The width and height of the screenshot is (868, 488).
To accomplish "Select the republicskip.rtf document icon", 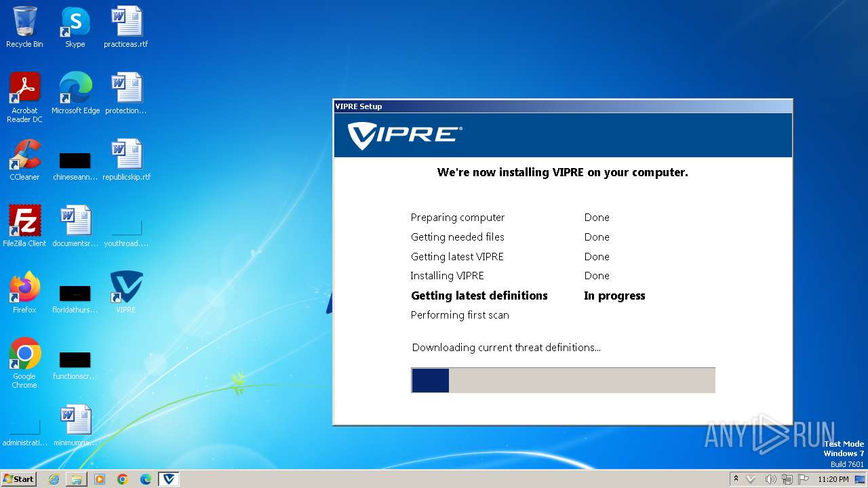I will click(x=126, y=160).
